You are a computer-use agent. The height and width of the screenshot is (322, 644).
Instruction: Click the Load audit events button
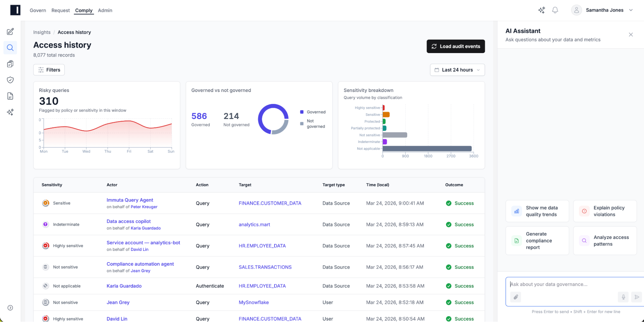pyautogui.click(x=456, y=46)
